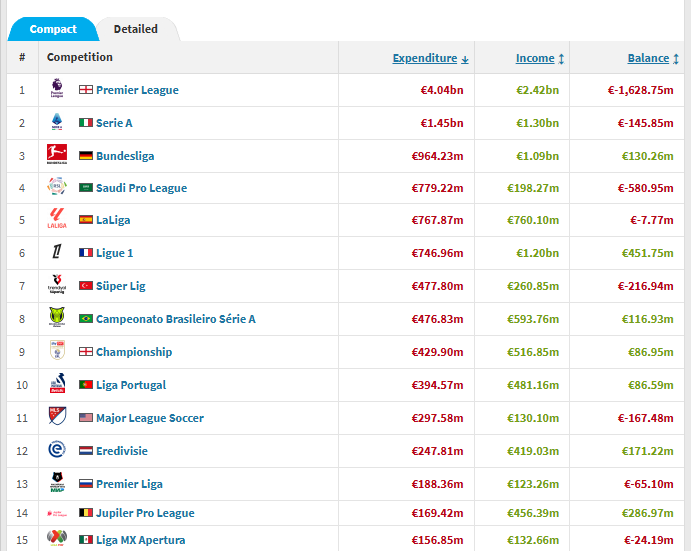This screenshot has width=691, height=551.
Task: Click balance value €451.75m
Action: (647, 253)
